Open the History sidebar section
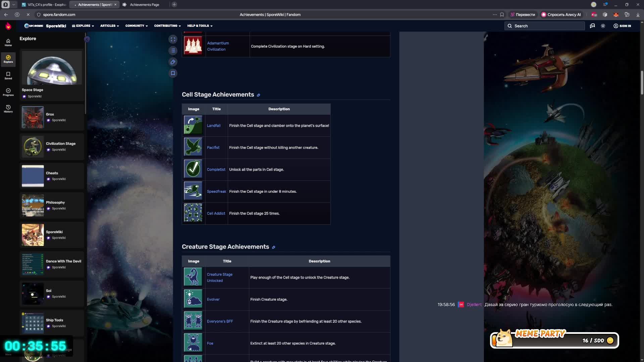644x362 pixels. [8, 109]
